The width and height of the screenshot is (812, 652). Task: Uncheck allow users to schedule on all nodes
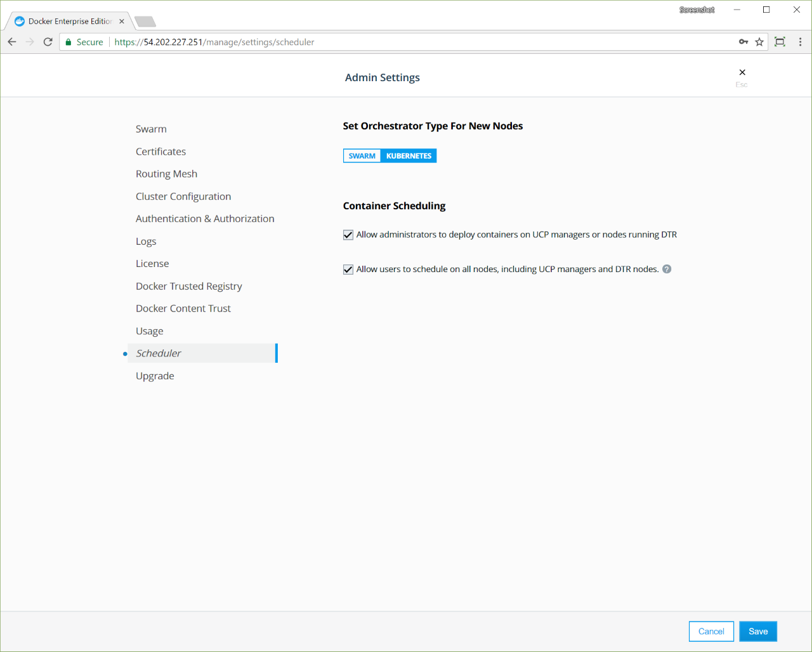tap(348, 270)
